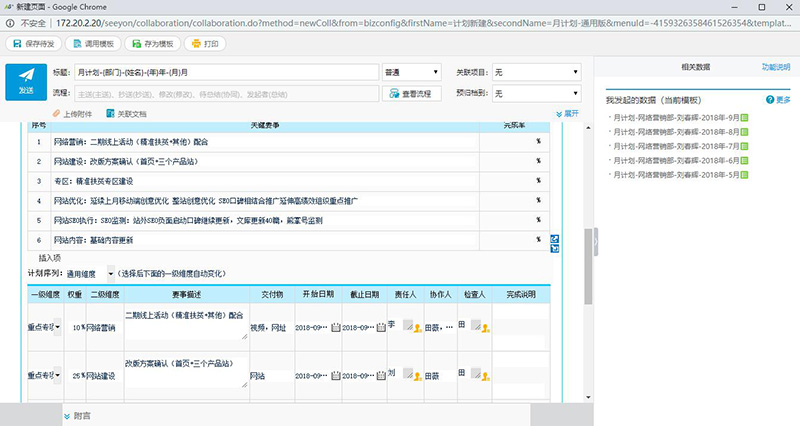This screenshot has height=426, width=800.
Task: Open the 计划序列 通用维度 dropdown
Action: (x=90, y=273)
